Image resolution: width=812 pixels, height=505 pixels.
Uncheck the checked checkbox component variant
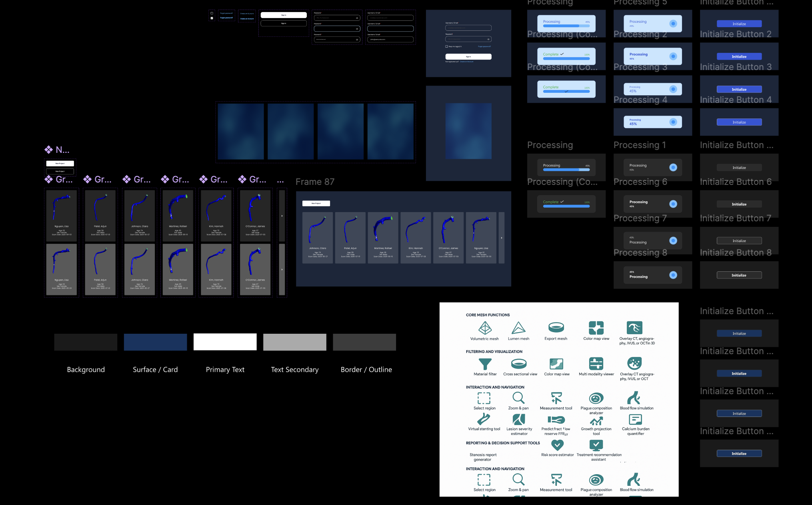click(212, 18)
